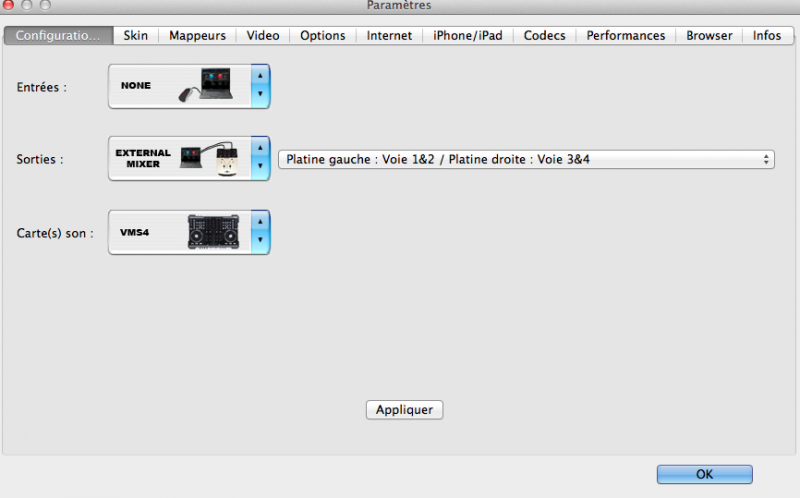Click the NONE input label
This screenshot has height=498, width=800.
point(136,85)
